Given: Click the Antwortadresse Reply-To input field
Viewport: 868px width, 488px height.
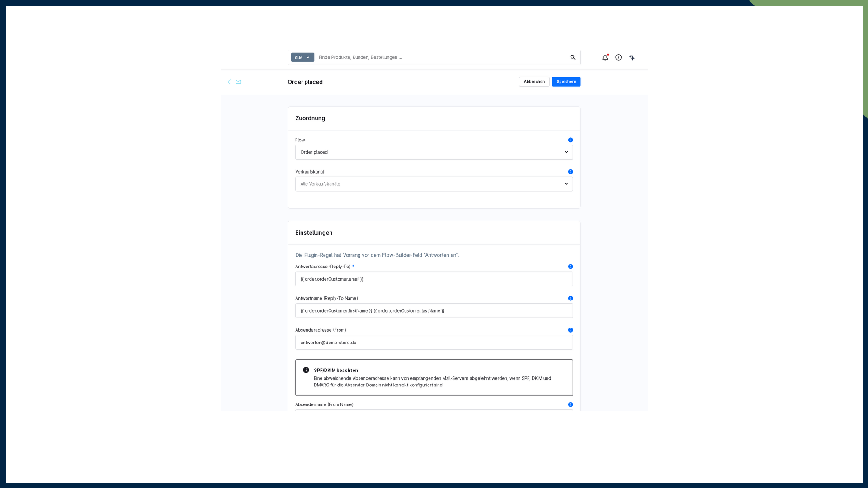Looking at the screenshot, I should pyautogui.click(x=434, y=279).
